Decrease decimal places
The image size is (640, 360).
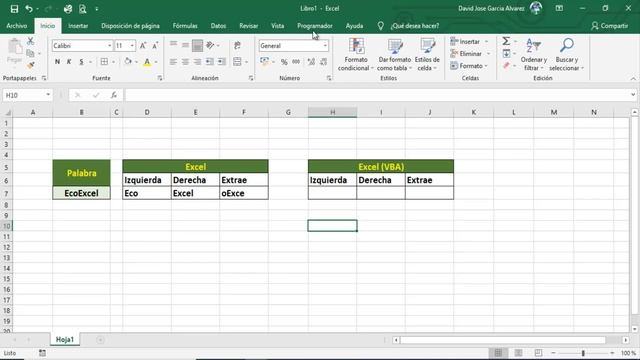coord(323,62)
